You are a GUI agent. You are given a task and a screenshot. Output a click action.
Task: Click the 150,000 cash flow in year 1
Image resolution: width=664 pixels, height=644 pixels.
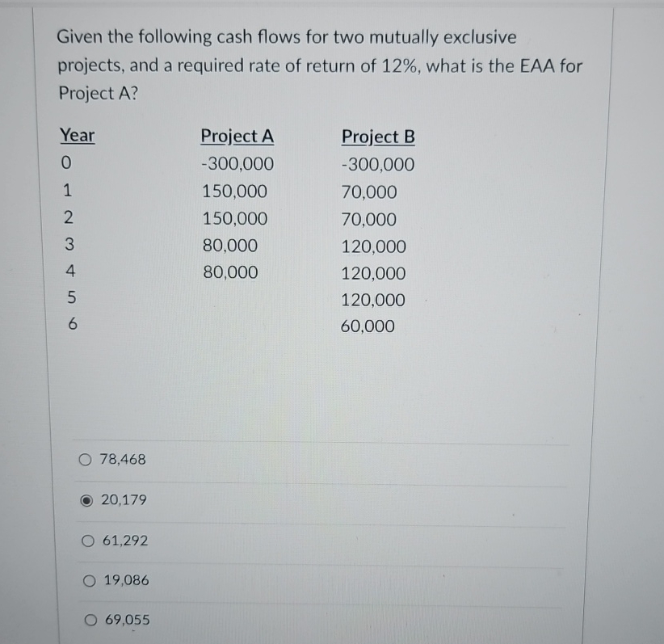(235, 192)
